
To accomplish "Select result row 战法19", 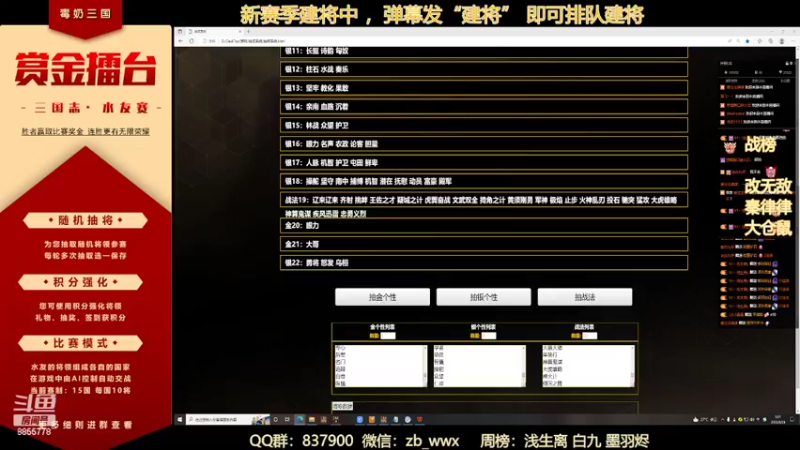I will tap(484, 200).
